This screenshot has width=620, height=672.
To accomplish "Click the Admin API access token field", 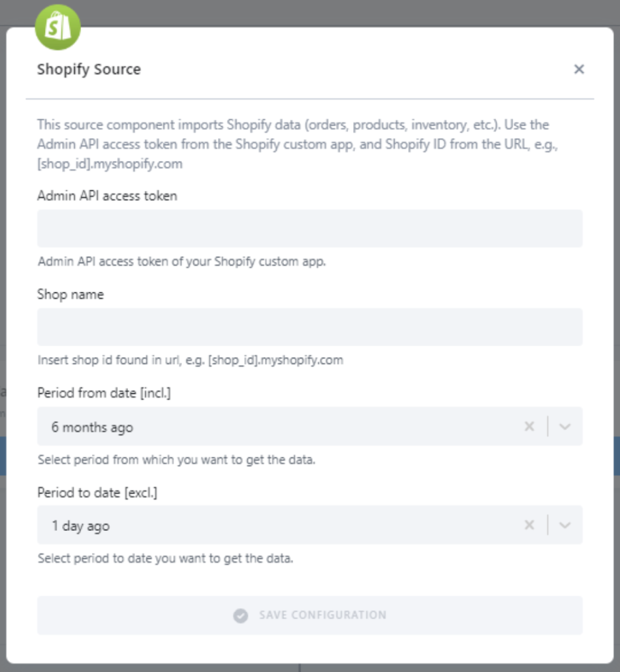I will (310, 228).
